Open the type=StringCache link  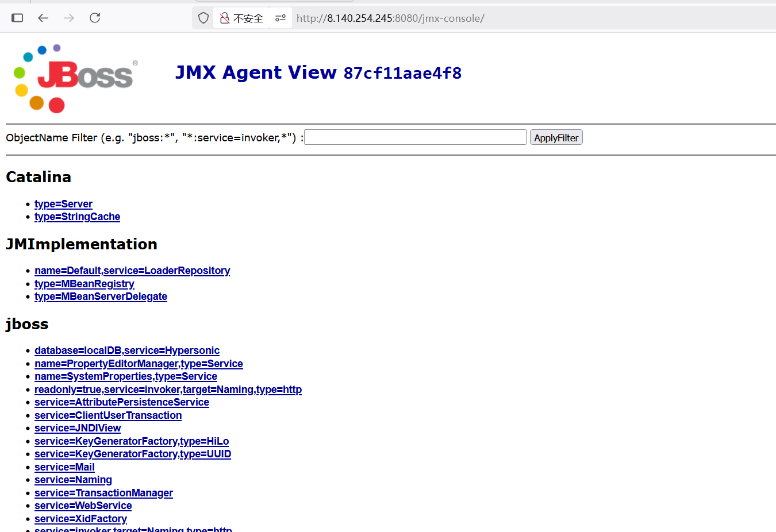point(77,217)
